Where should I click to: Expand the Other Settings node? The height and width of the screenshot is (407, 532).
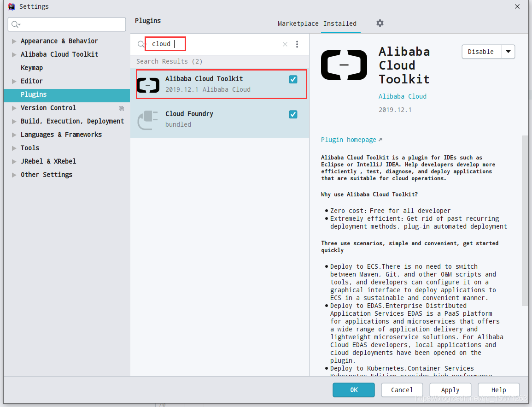click(14, 175)
